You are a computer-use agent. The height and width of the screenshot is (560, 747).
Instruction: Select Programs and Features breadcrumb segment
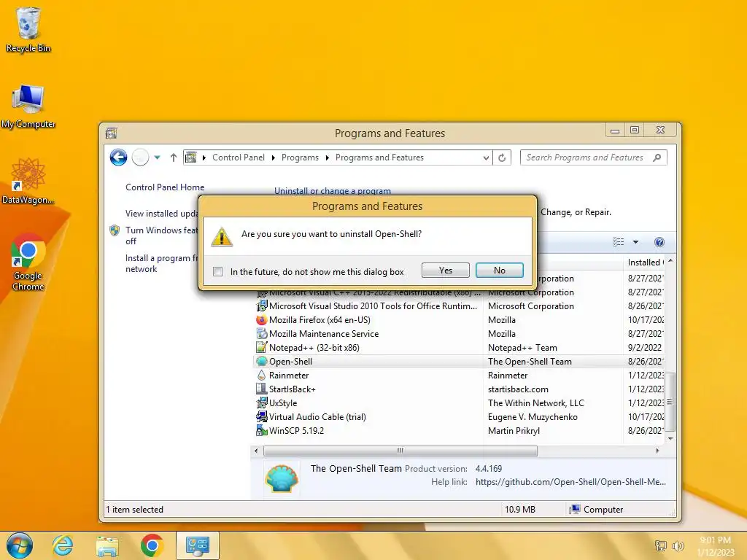click(x=379, y=157)
